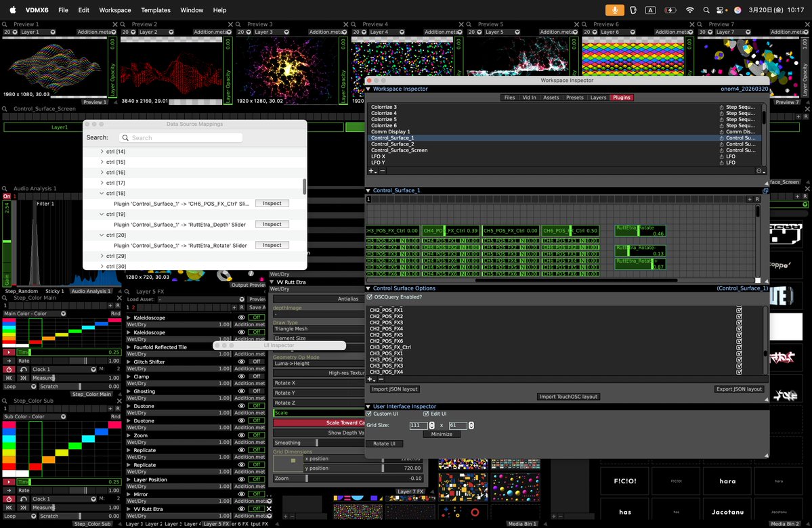Switch to the Layers tab in Workspace Inspector
This screenshot has width=812, height=528.
pyautogui.click(x=598, y=97)
